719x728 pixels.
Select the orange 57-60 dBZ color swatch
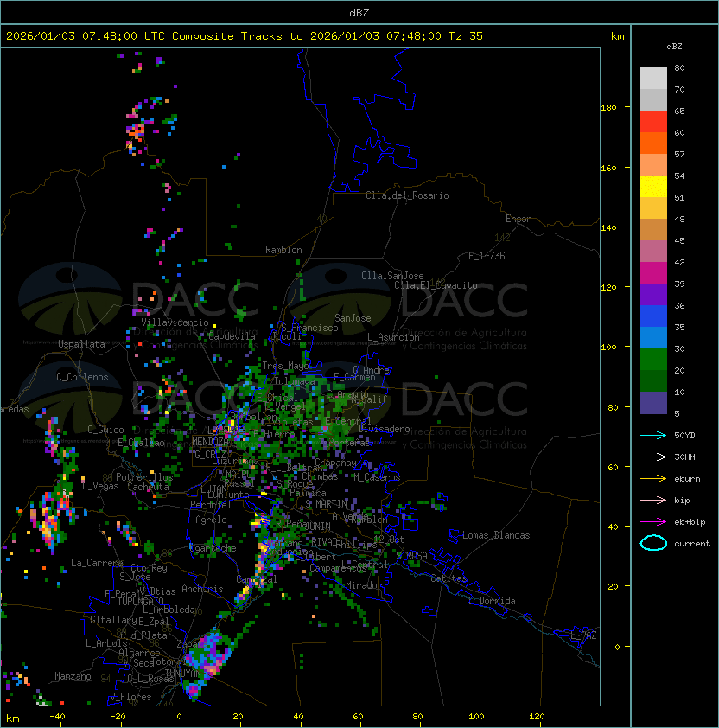[x=653, y=144]
